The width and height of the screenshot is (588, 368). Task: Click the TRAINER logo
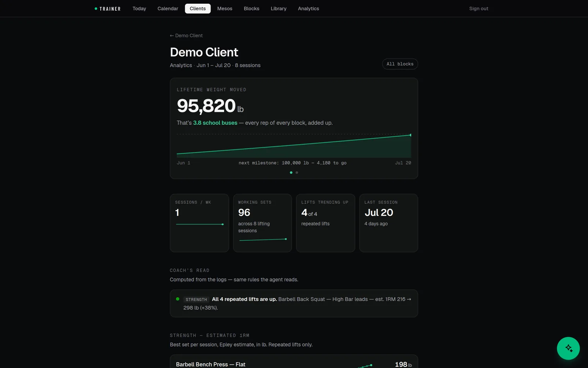click(x=108, y=9)
